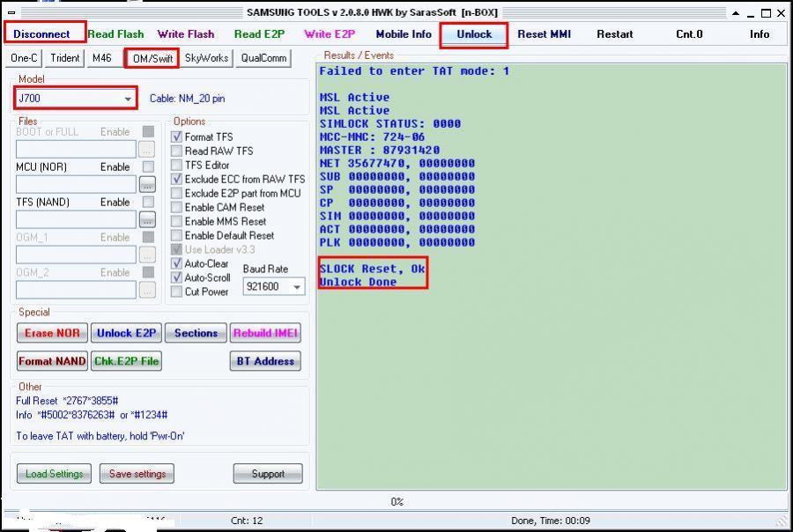Switch to the Trident tab
Image resolution: width=793 pixels, height=532 pixels.
point(64,57)
